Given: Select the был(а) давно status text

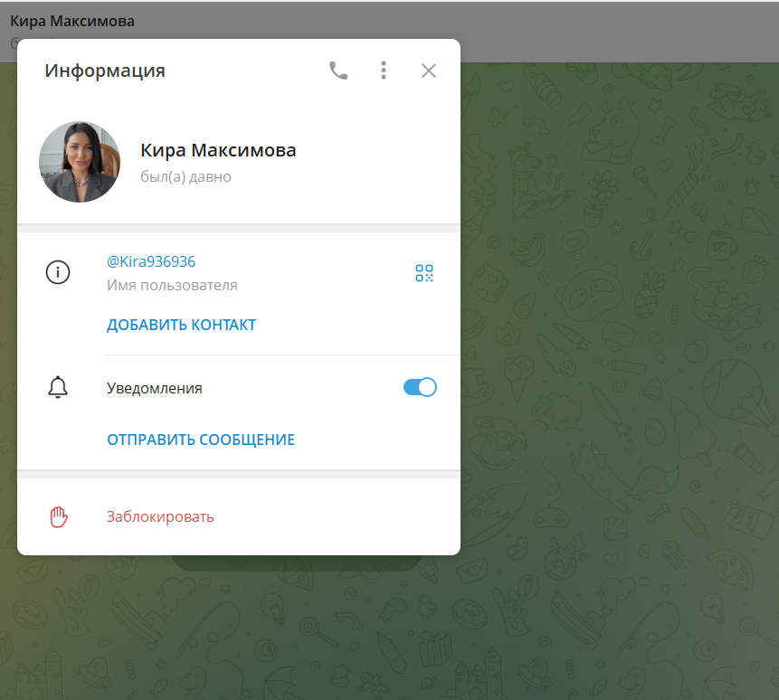Looking at the screenshot, I should [185, 176].
